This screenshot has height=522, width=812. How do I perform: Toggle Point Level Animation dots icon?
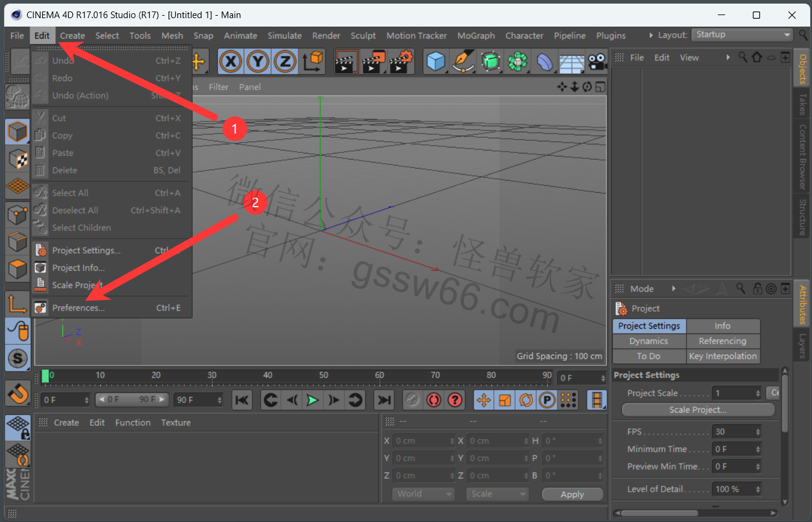click(x=568, y=399)
